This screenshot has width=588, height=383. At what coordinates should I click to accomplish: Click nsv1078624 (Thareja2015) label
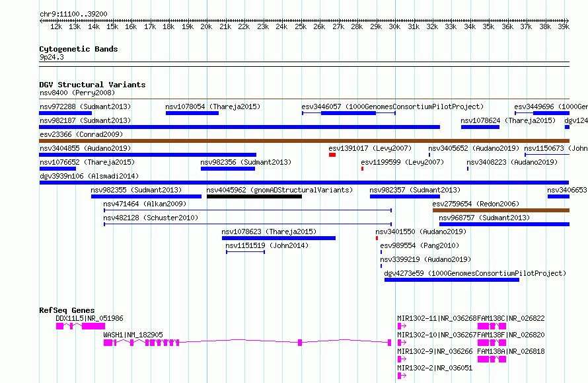pyautogui.click(x=508, y=120)
